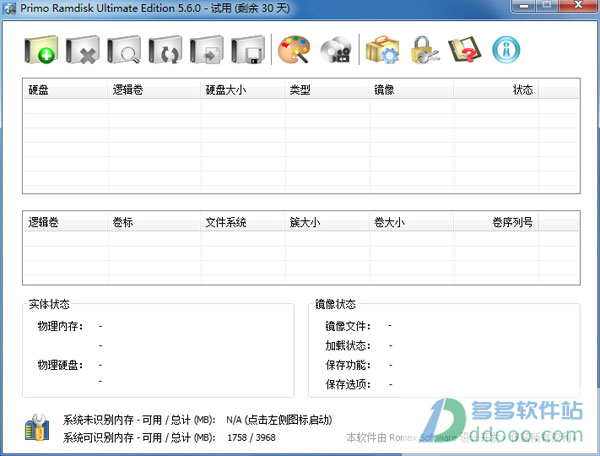
Task: Click the 物理内存 label
Action: [x=60, y=326]
